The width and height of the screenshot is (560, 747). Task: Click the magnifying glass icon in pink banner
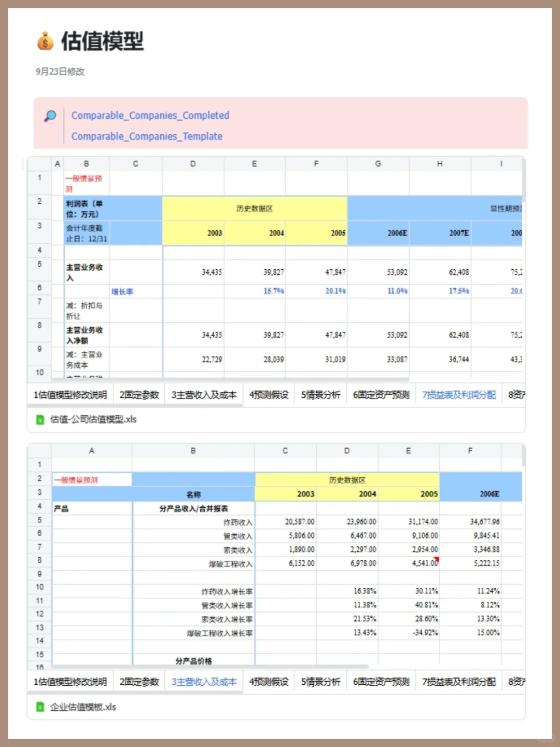pyautogui.click(x=50, y=116)
